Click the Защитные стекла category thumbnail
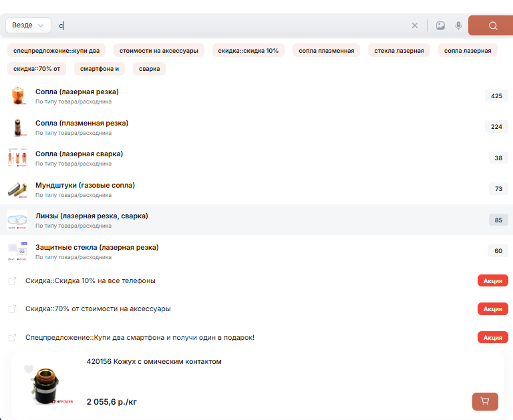Image resolution: width=513 pixels, height=420 pixels. click(x=17, y=251)
